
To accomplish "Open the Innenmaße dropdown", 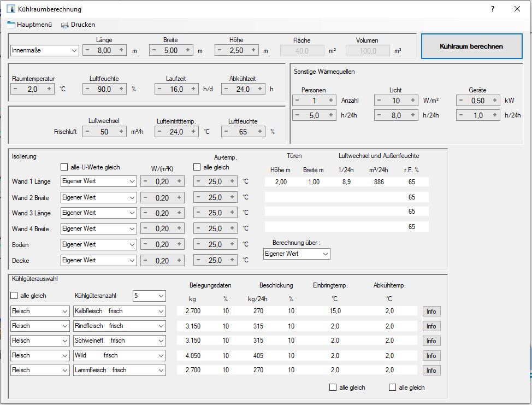I will click(x=45, y=50).
